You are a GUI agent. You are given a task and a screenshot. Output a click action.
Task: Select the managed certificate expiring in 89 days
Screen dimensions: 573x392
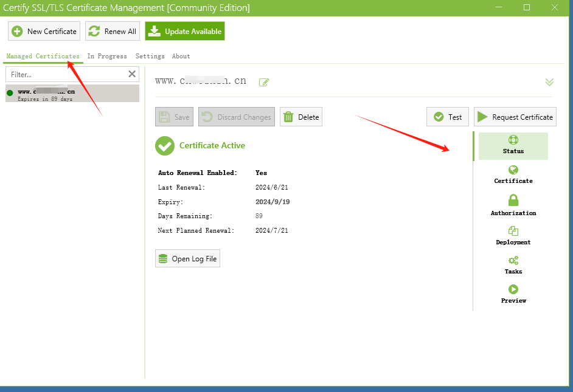[x=72, y=94]
